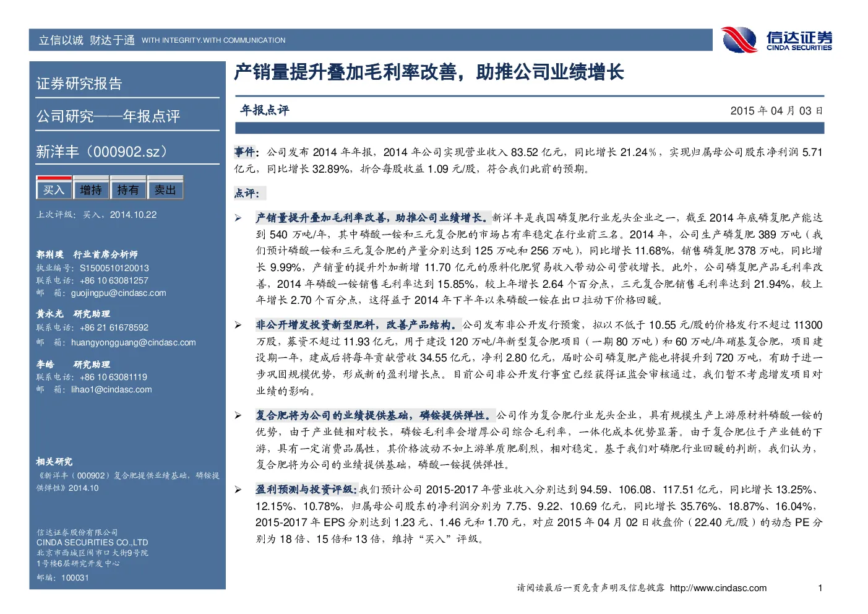Click the arrow bullet beside 非公开增发 paragraph
This screenshot has height=614, width=868.
pos(238,325)
